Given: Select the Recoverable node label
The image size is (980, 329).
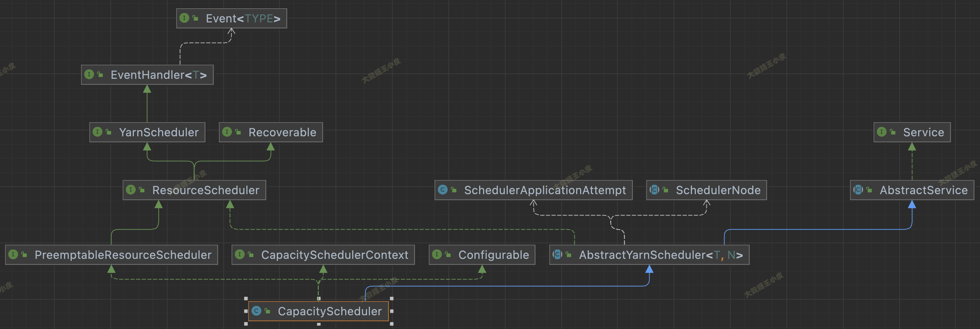Looking at the screenshot, I should pyautogui.click(x=282, y=132).
